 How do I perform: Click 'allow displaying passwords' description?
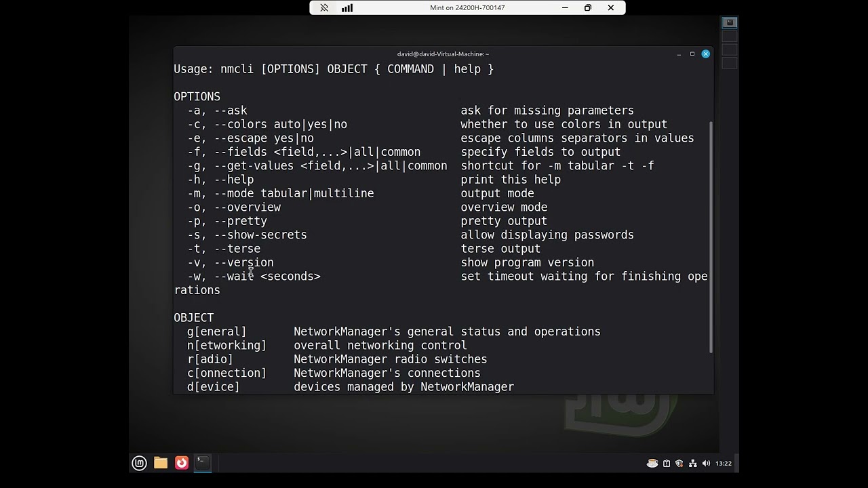[x=547, y=235]
